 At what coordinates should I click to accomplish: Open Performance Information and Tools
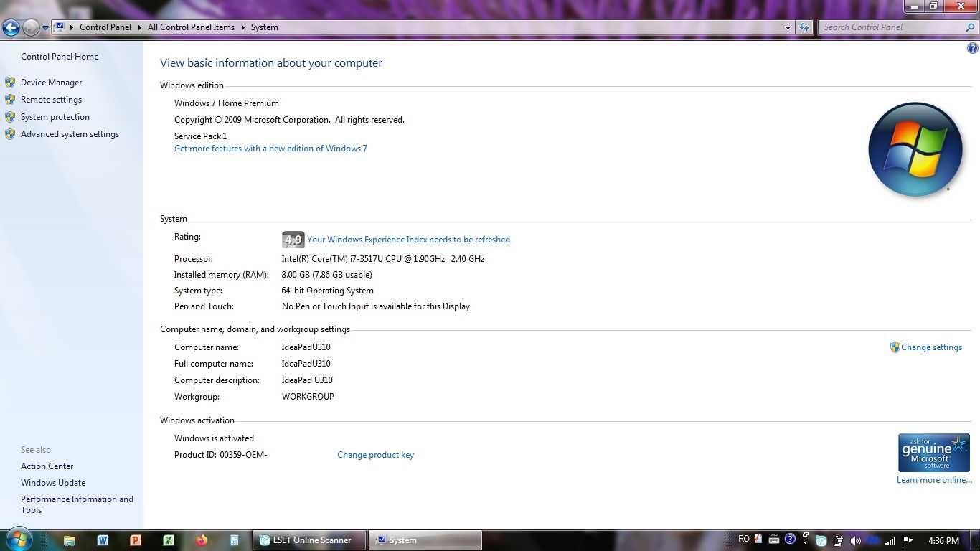pyautogui.click(x=77, y=504)
